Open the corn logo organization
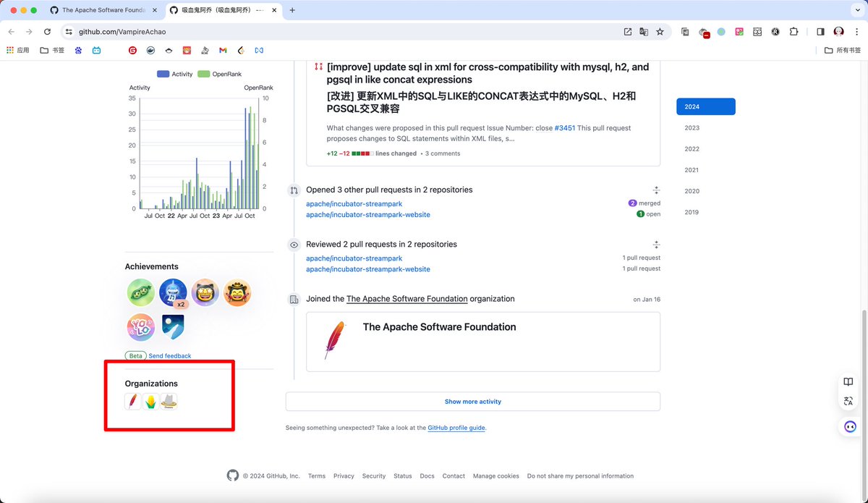Screen dimensions: 868x503 pyautogui.click(x=150, y=401)
